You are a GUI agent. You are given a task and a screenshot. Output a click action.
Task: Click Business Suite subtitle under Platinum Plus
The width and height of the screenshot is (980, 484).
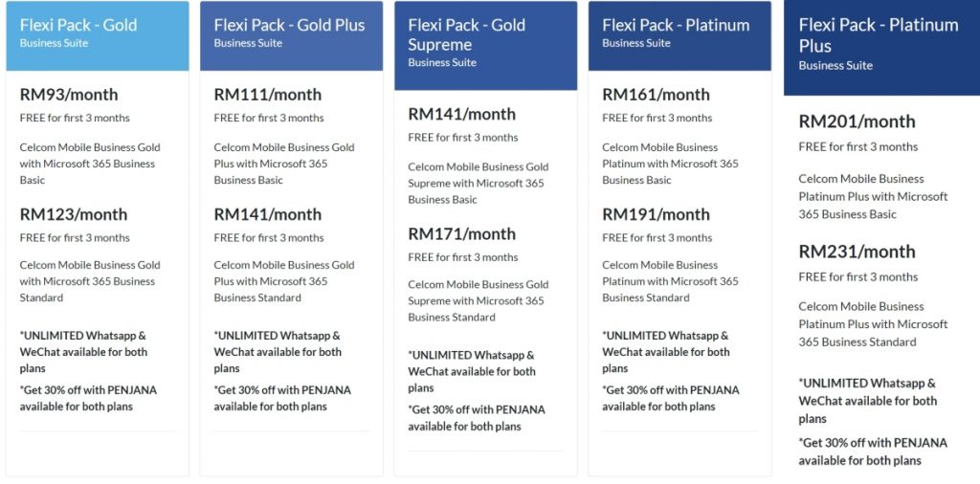835,66
